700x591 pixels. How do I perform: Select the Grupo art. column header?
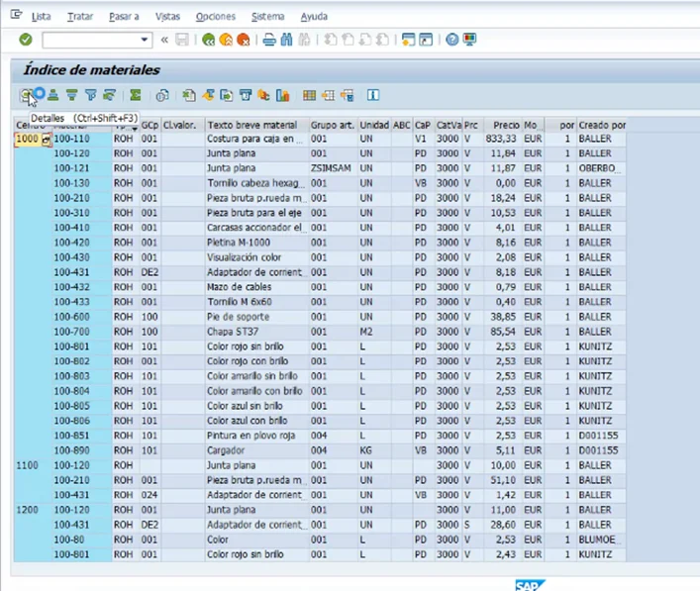pyautogui.click(x=333, y=125)
